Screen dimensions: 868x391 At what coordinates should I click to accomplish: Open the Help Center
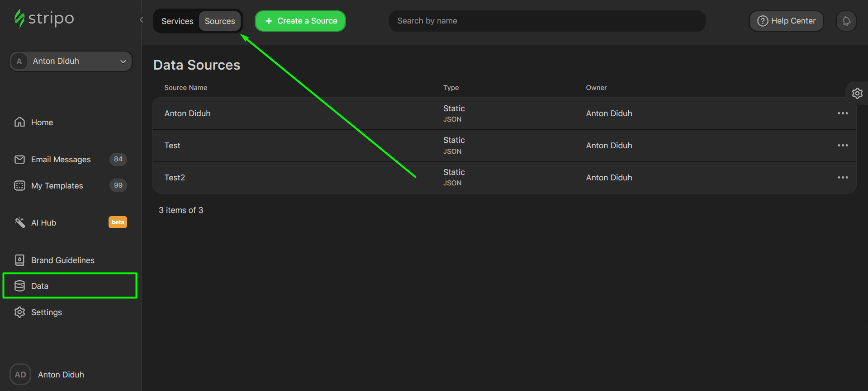tap(786, 21)
